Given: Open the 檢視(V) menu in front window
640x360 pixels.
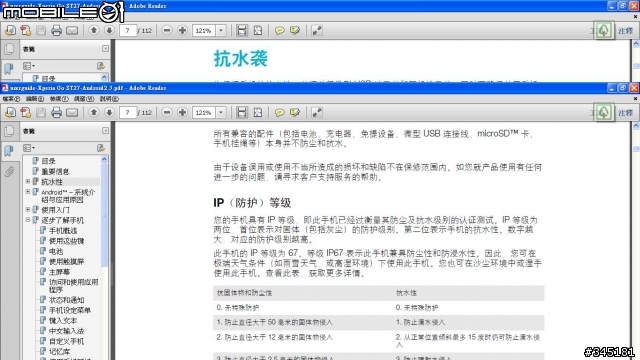Looking at the screenshot, I should 59,99.
